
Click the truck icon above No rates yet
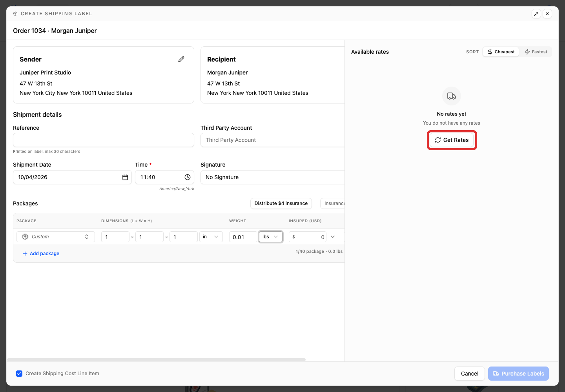point(452,96)
